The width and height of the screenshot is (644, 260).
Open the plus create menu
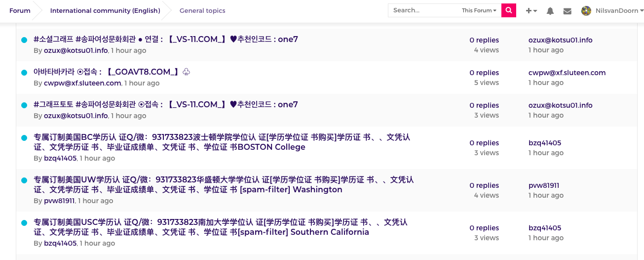[531, 11]
